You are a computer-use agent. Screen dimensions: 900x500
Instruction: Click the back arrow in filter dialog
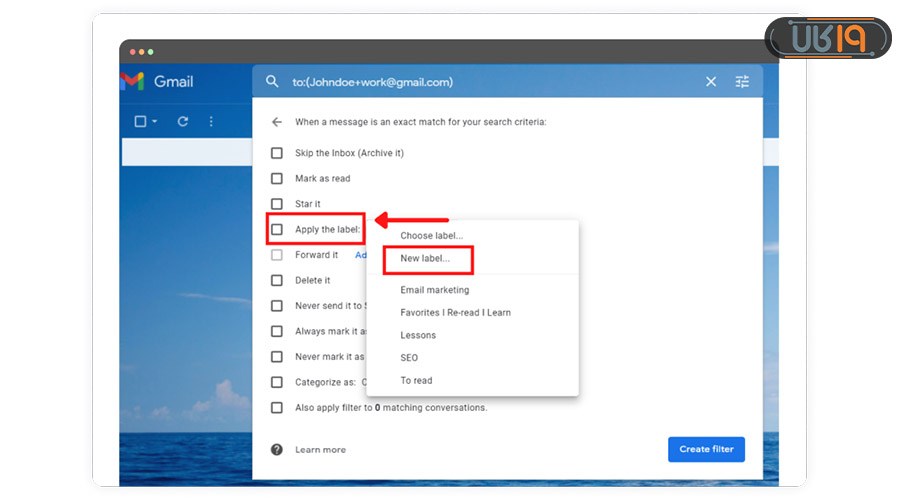277,122
